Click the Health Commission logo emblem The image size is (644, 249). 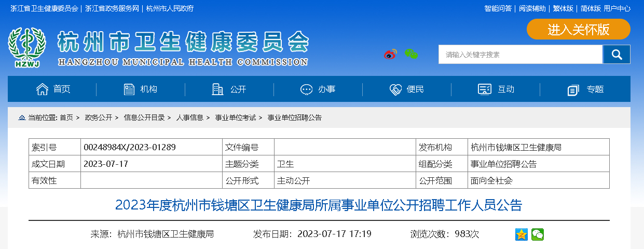[27, 47]
